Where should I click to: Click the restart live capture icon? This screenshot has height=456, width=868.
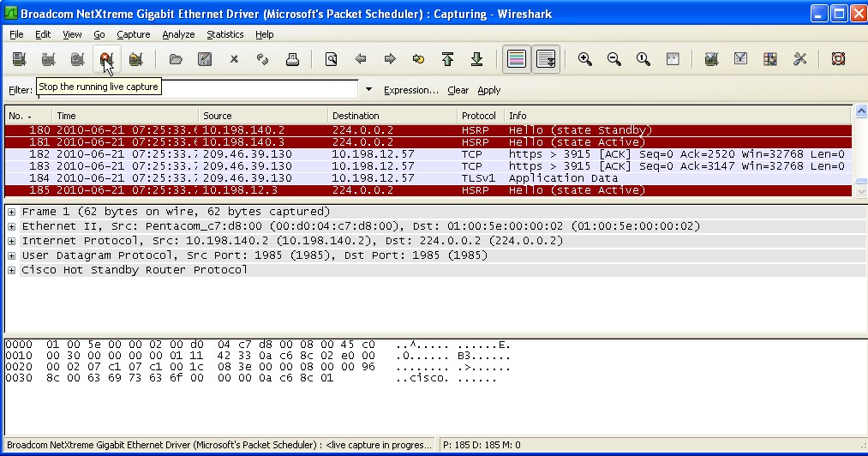(x=135, y=59)
